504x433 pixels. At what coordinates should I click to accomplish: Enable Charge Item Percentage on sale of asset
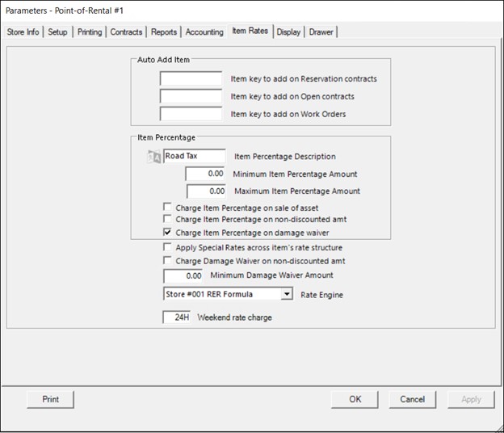(x=167, y=208)
